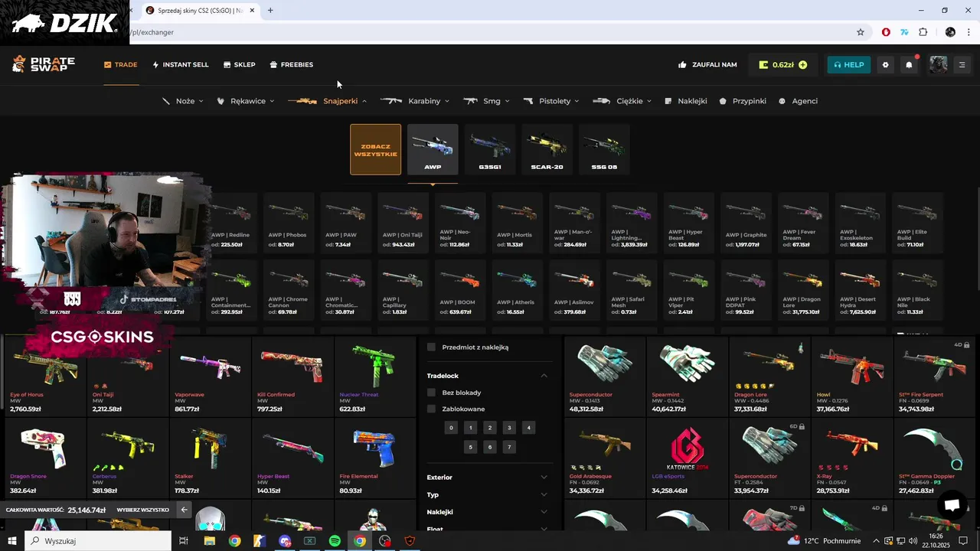The width and height of the screenshot is (980, 551).
Task: Open the Agenci category
Action: coord(799,101)
